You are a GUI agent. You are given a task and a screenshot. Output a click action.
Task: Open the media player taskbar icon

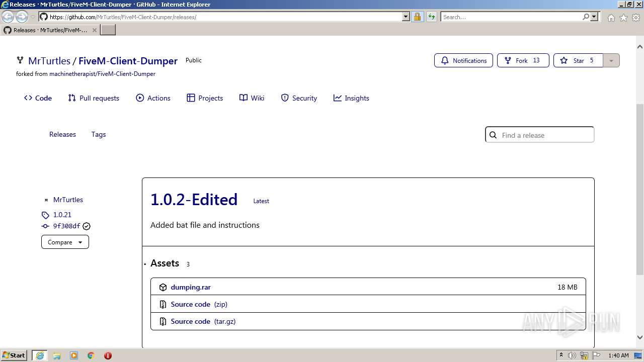pos(74,355)
